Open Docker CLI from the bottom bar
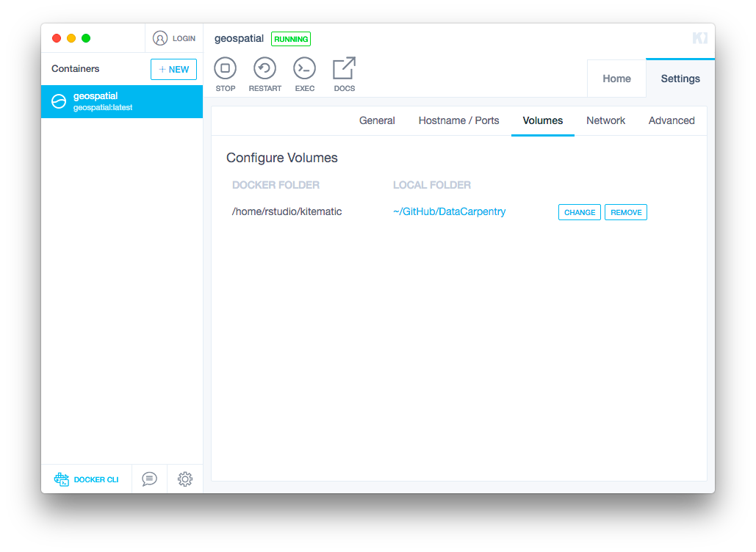Image resolution: width=756 pixels, height=552 pixels. pos(86,479)
